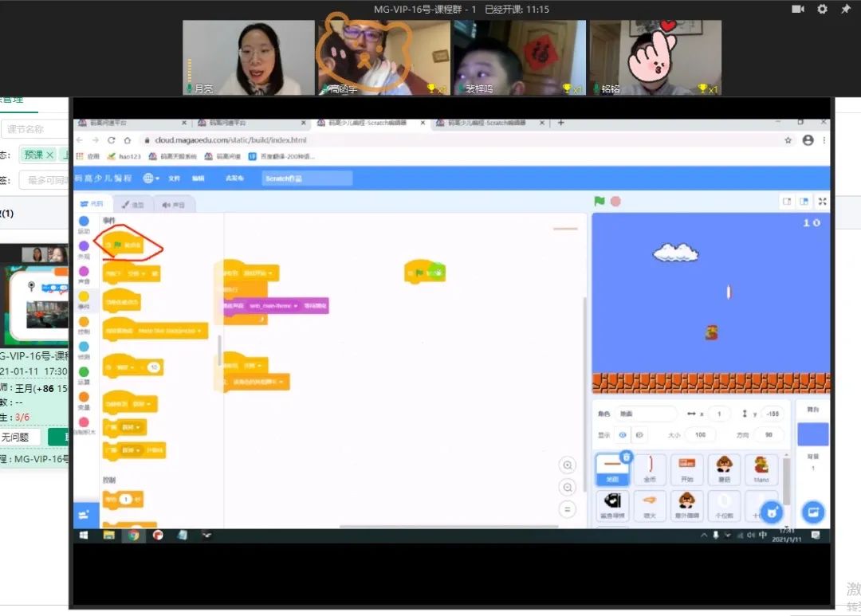Open the Code tab
Screen dimensions: 861x616
point(92,204)
